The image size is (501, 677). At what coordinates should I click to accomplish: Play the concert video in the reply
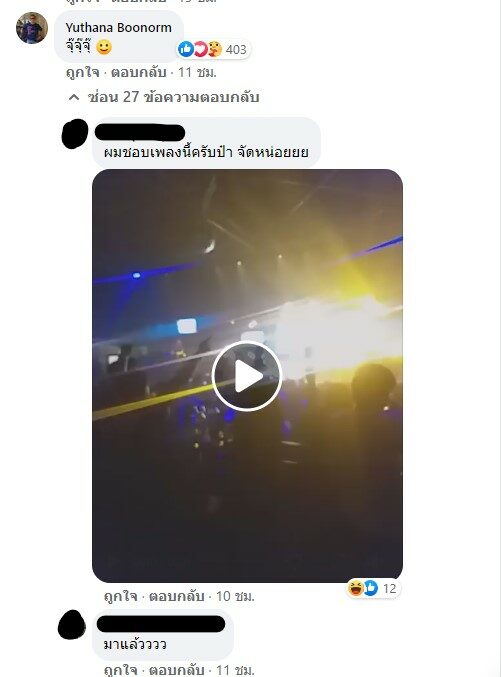point(247,376)
